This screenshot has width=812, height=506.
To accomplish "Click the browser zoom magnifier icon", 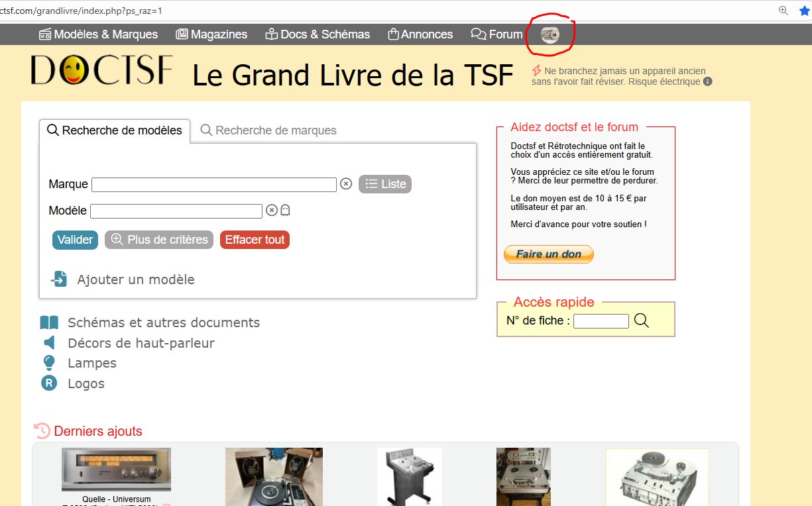I will pyautogui.click(x=783, y=11).
